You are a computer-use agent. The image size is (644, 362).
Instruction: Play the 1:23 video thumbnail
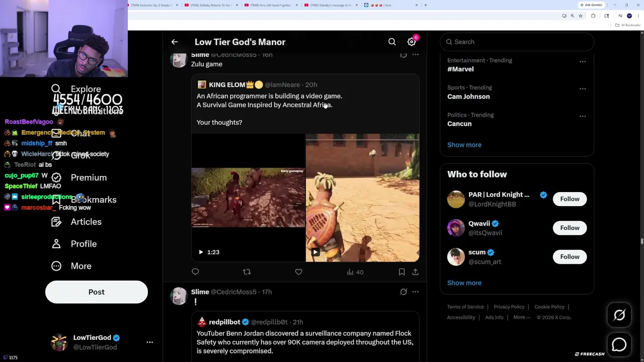[x=248, y=198]
